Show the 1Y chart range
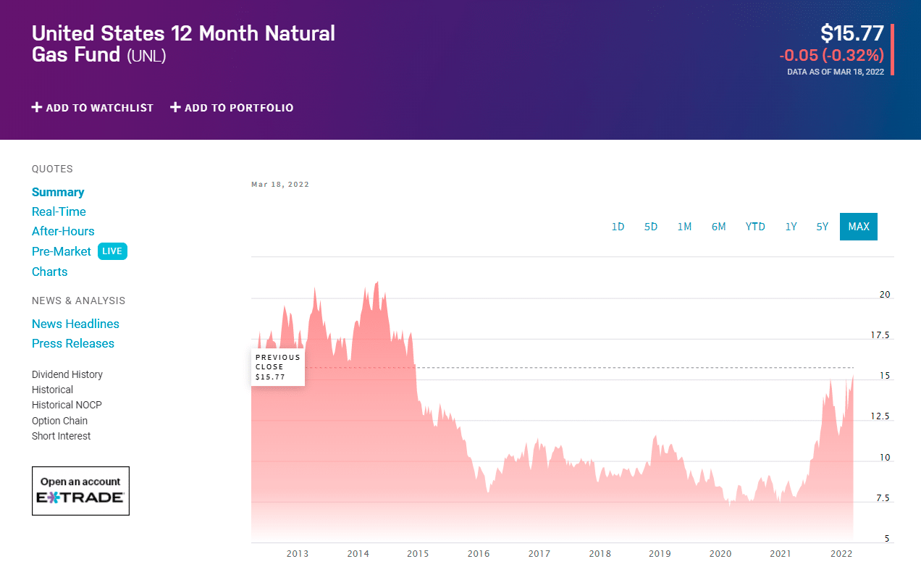The height and width of the screenshot is (588, 921). tap(791, 227)
